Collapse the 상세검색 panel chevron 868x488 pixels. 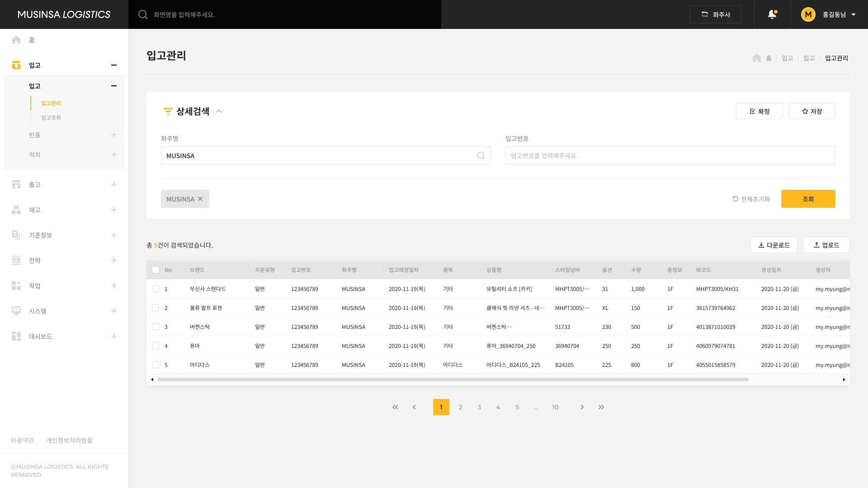coord(219,111)
